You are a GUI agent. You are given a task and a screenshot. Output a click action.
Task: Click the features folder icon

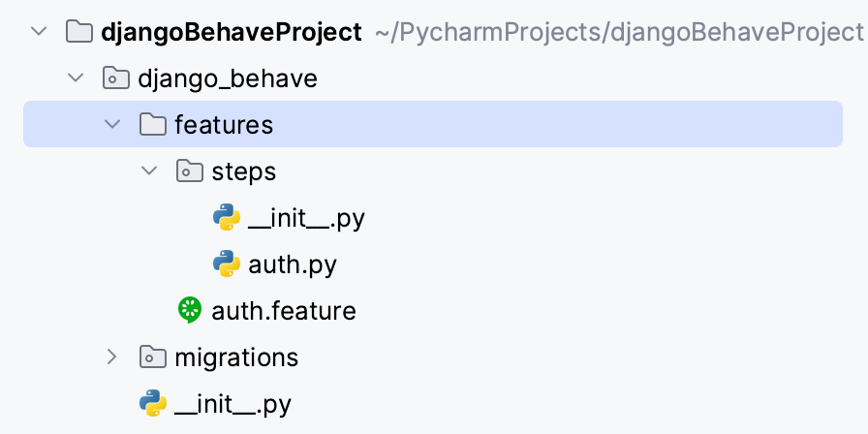tap(152, 125)
